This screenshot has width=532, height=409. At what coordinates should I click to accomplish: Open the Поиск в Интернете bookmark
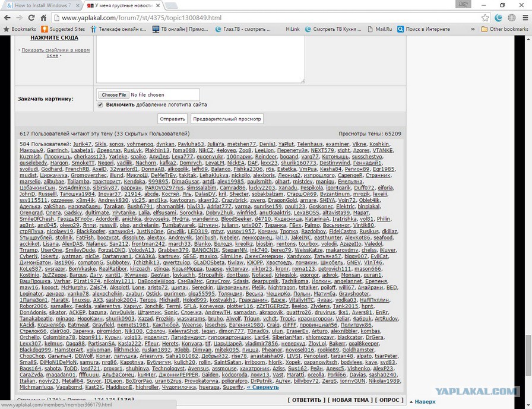[x=423, y=29]
